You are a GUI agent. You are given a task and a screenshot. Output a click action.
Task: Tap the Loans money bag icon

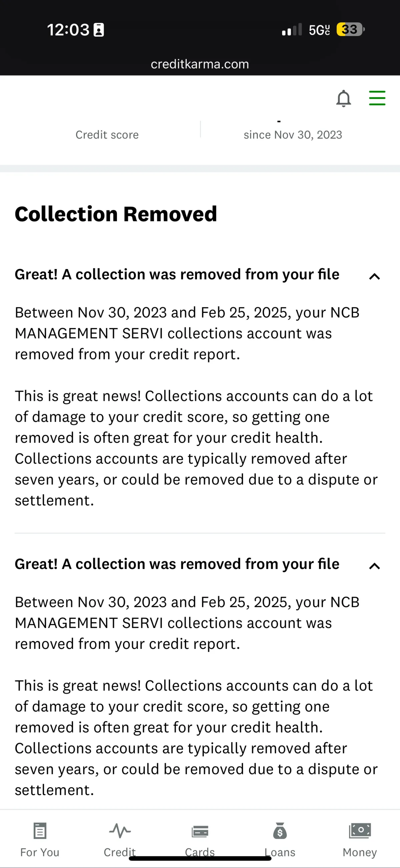[x=280, y=831]
